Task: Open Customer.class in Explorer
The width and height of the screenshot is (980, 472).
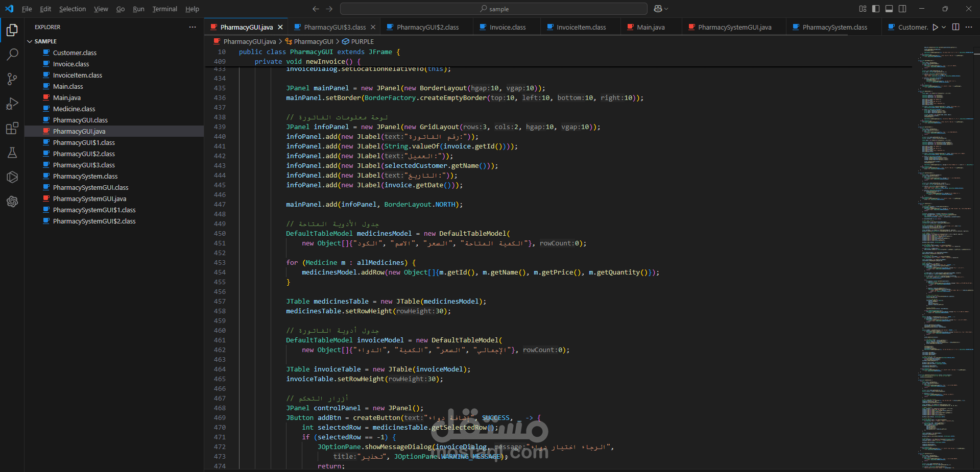Action: click(x=75, y=53)
